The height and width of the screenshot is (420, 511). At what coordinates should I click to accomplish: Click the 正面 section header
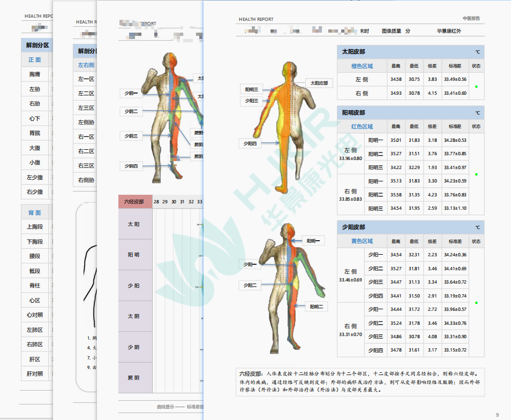(x=35, y=60)
